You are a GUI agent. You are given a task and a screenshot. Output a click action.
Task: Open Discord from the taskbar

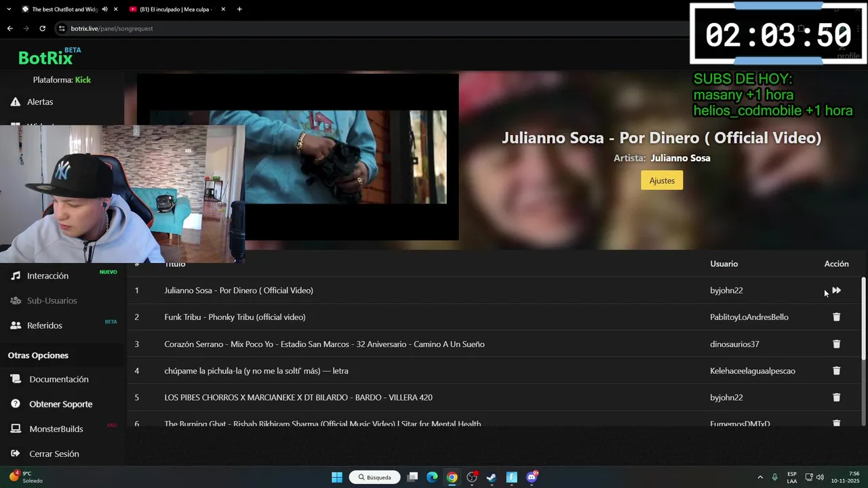click(532, 477)
